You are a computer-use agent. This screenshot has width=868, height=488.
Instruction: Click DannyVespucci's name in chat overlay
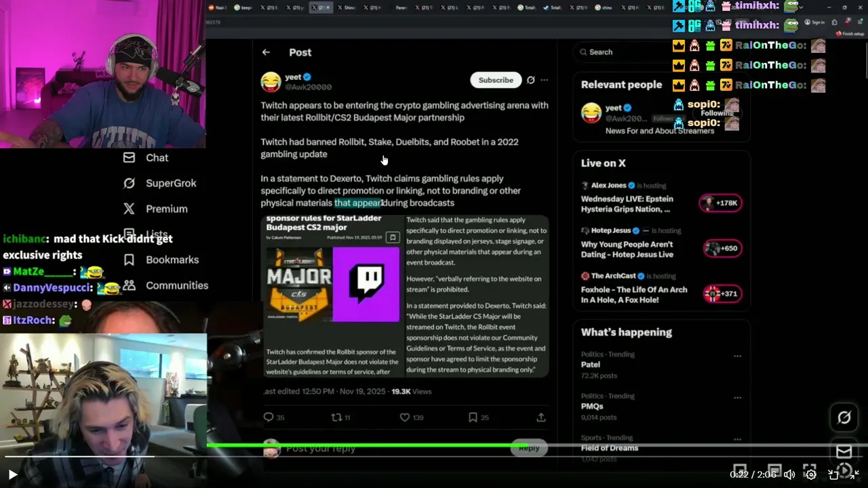coord(51,288)
